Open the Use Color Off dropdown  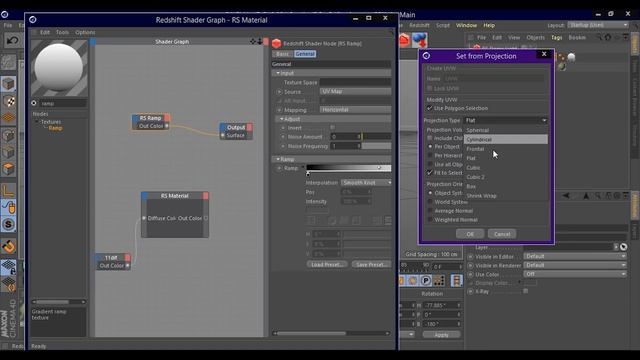pyautogui.click(x=575, y=274)
